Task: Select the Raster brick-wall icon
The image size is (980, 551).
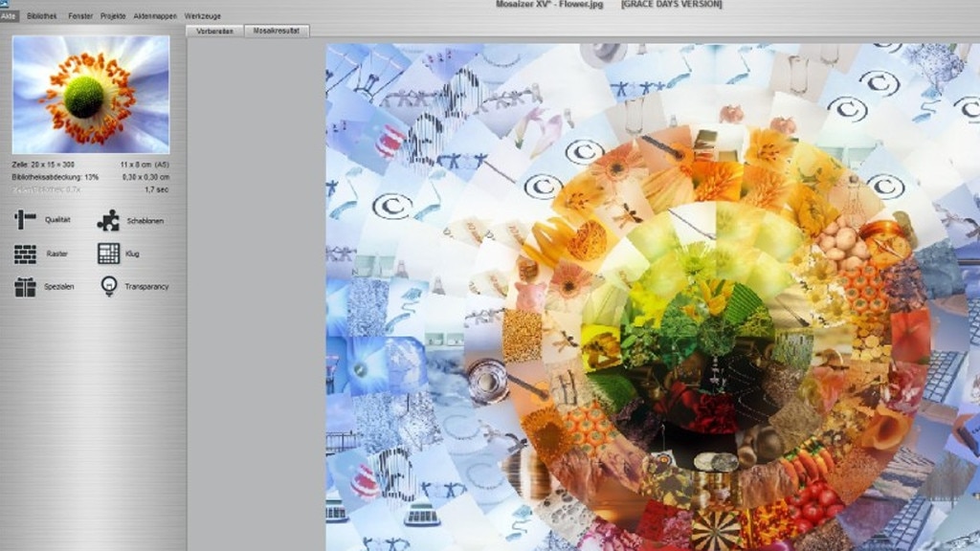Action: click(25, 253)
